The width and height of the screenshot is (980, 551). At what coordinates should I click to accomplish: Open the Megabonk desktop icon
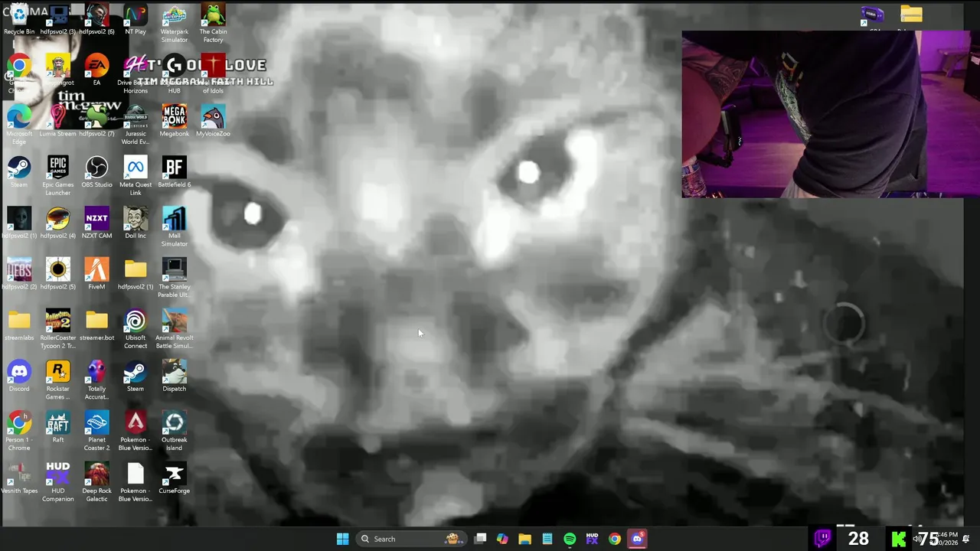pos(174,121)
